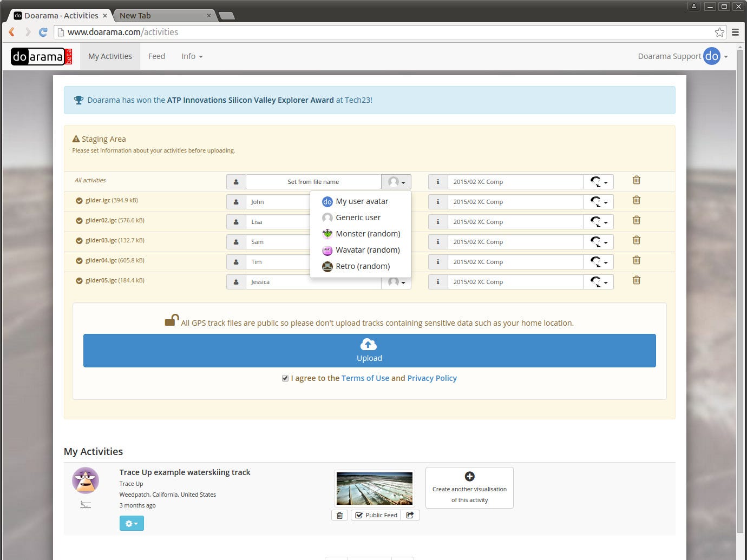
Task: Edit the Jessica name field
Action: pyautogui.click(x=313, y=282)
